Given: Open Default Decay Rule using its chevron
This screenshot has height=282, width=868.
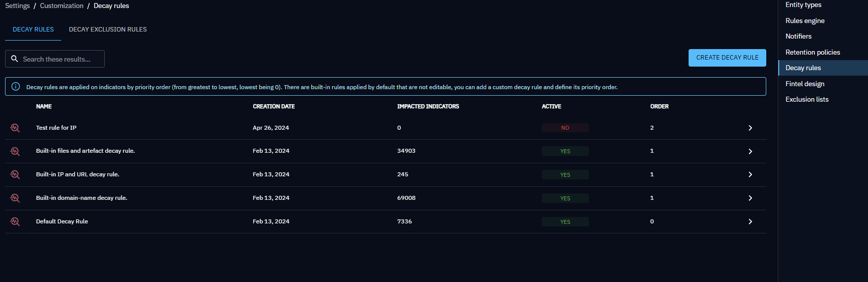Looking at the screenshot, I should coord(750,221).
